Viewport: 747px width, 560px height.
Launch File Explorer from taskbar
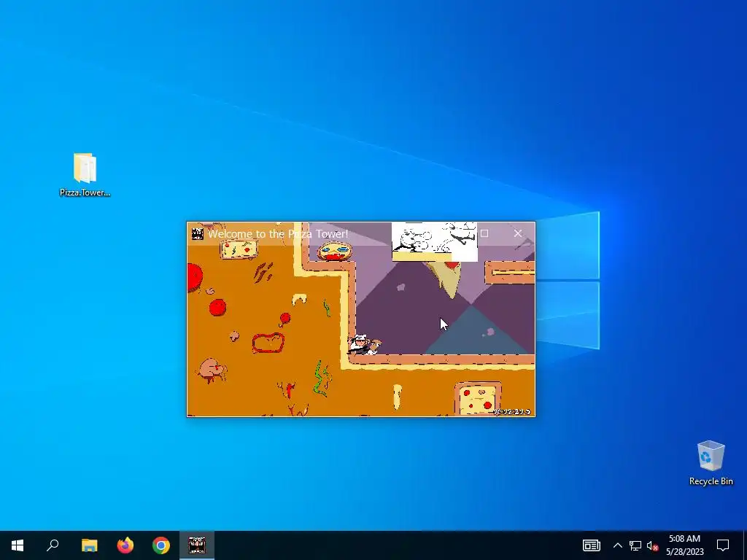pyautogui.click(x=89, y=545)
